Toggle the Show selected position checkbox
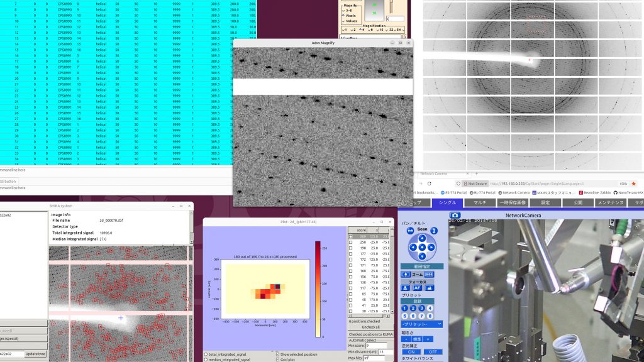 (x=279, y=354)
